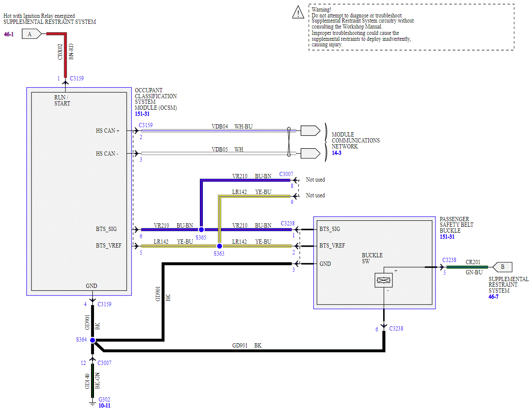Open the 14-3 Module Communications Network link
532x410 pixels.
pos(336,153)
